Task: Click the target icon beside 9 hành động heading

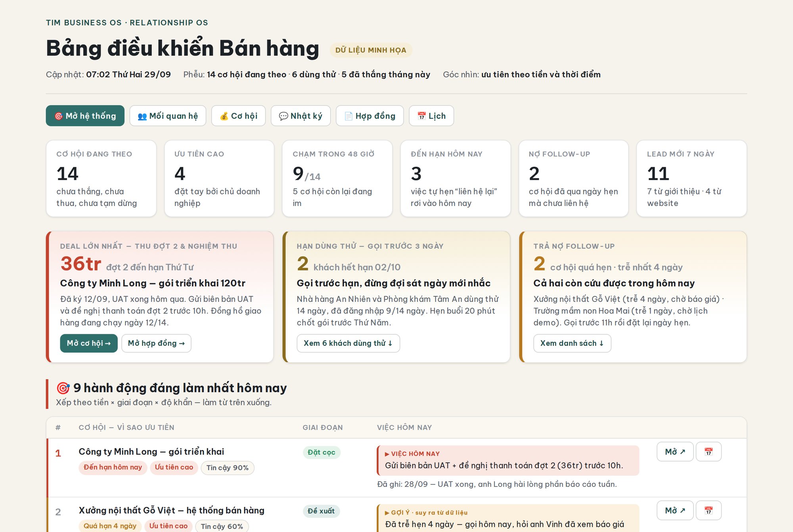Action: [x=63, y=388]
